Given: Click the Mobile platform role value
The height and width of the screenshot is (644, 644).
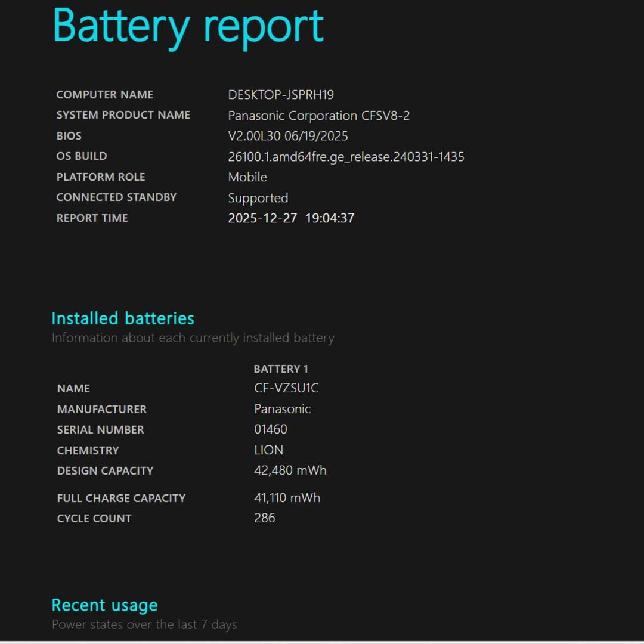Looking at the screenshot, I should pos(247,177).
